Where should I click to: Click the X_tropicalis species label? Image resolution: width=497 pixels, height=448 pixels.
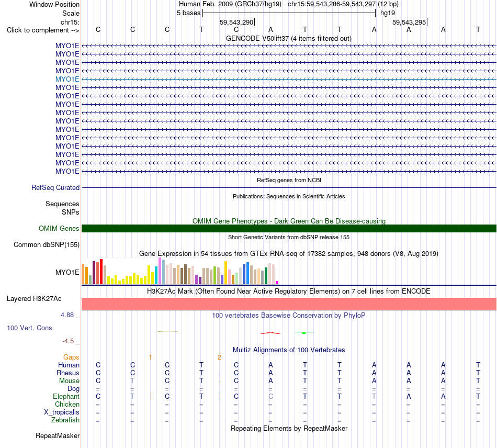(x=62, y=412)
